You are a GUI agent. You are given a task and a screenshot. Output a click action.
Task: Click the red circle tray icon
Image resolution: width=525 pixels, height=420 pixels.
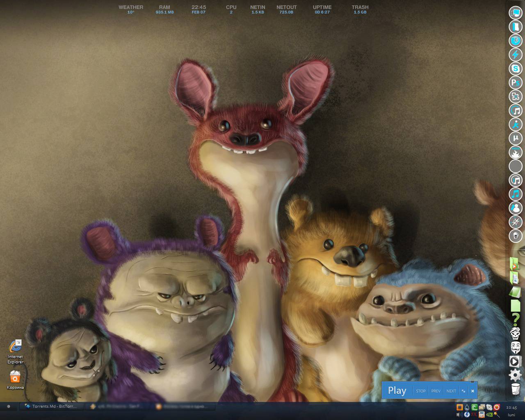pos(497,407)
